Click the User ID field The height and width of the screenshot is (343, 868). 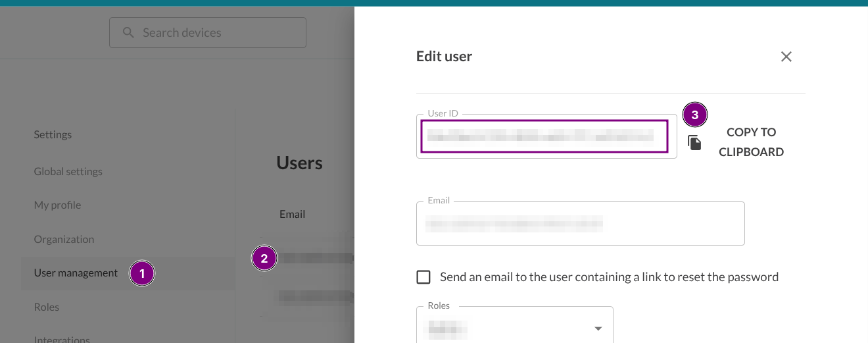(546, 136)
